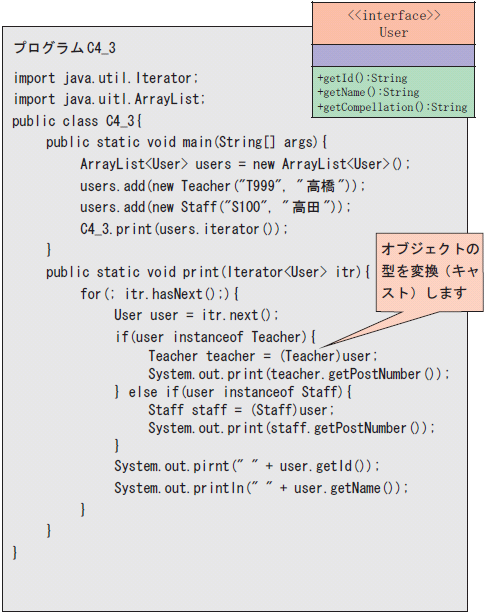Click the print(Iterator<User> itr) method signature
Image resolution: width=486 pixels, height=612 pixels.
coord(208,272)
